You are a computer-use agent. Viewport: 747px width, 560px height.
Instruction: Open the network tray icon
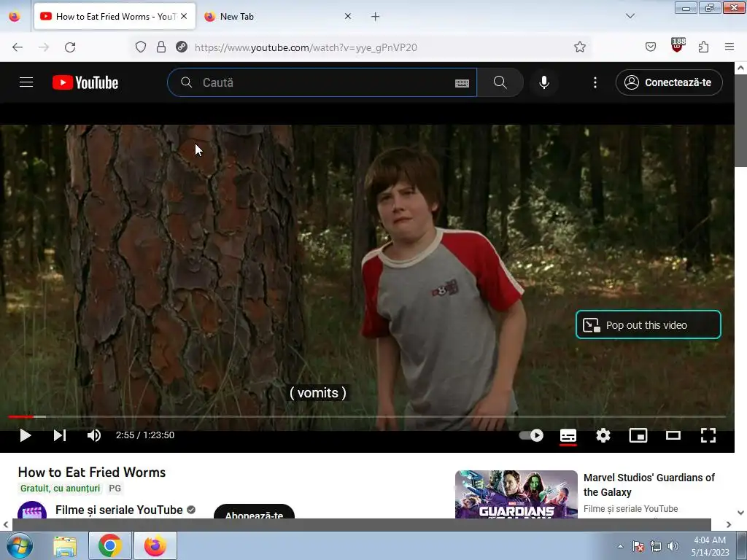tap(656, 546)
